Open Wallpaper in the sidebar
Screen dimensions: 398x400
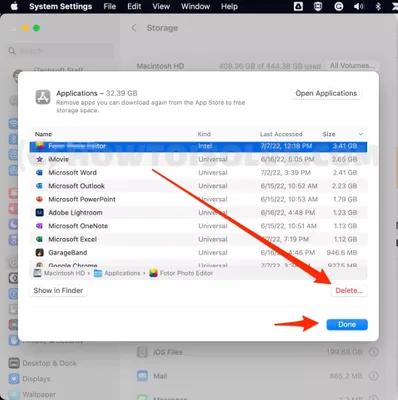coord(33,394)
